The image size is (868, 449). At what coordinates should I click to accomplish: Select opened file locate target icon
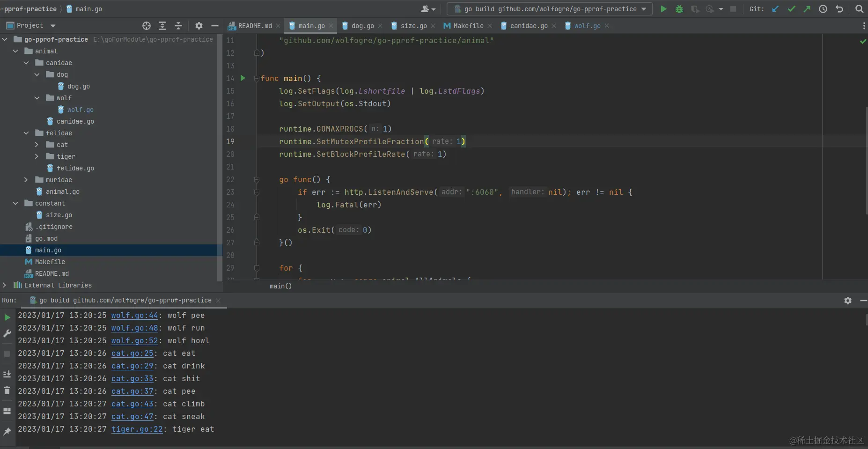(x=147, y=26)
